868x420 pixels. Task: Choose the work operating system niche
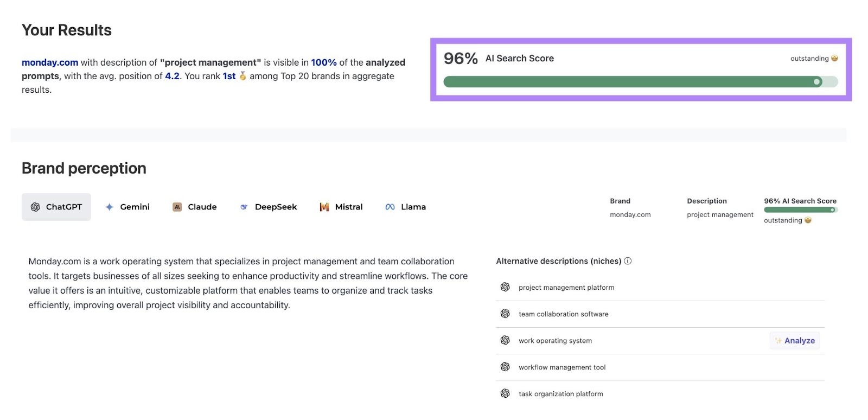point(555,341)
